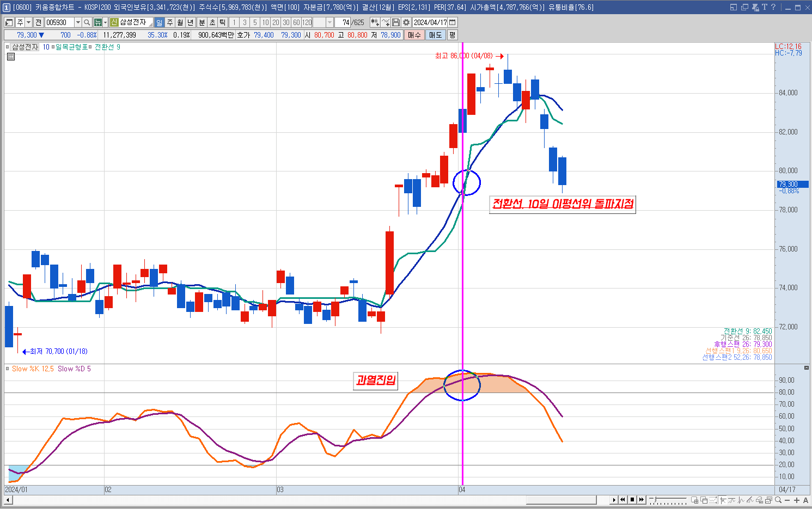This screenshot has width=812, height=509.
Task: Select 일 daily period toggle
Action: [159, 22]
